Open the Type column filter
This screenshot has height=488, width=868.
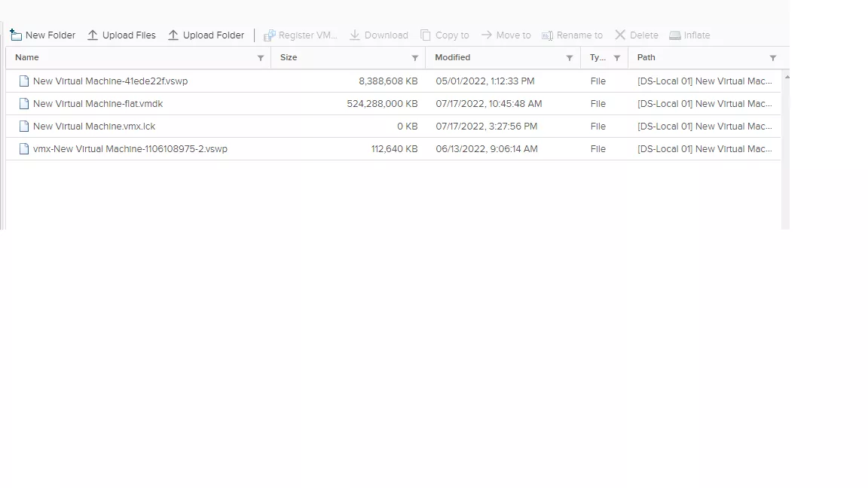617,58
